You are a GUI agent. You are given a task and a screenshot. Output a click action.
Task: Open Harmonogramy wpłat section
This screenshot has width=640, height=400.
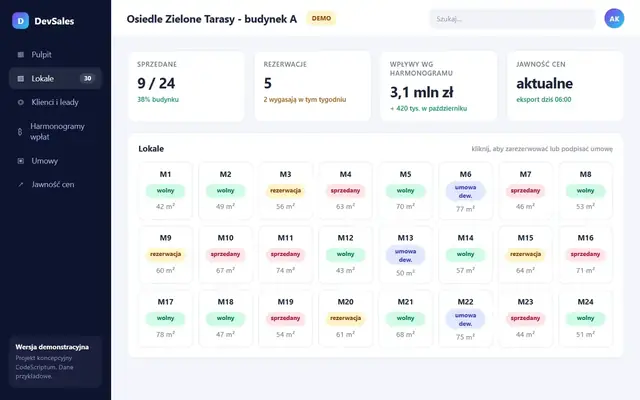(x=55, y=131)
